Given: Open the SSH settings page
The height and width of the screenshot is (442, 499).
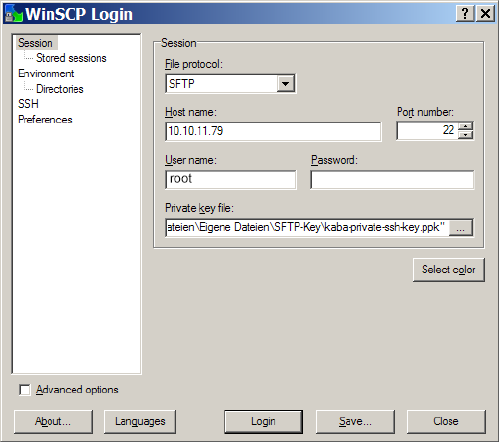Looking at the screenshot, I should (x=28, y=104).
